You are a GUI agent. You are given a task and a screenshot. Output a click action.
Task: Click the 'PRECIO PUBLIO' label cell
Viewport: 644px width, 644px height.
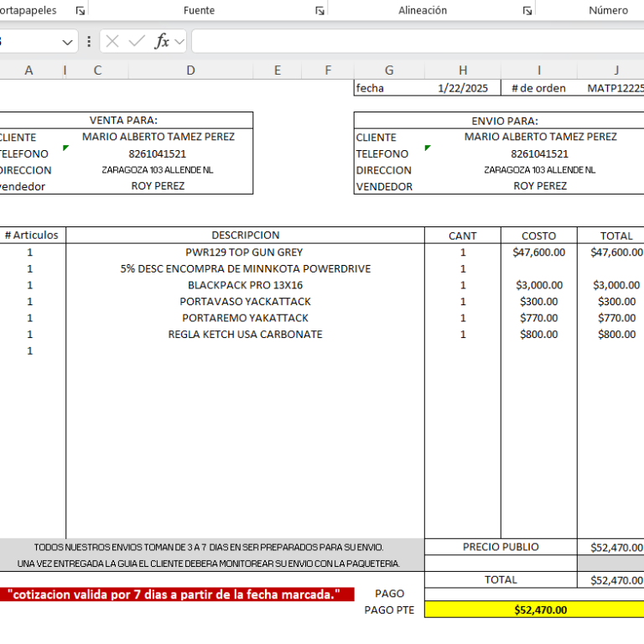(501, 547)
